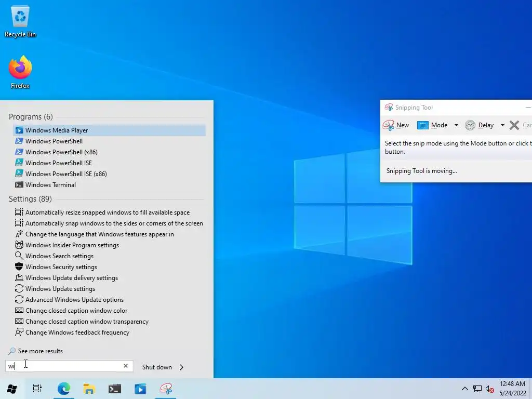Image resolution: width=532 pixels, height=399 pixels.
Task: Open Microsoft Edge from the taskbar
Action: [64, 389]
